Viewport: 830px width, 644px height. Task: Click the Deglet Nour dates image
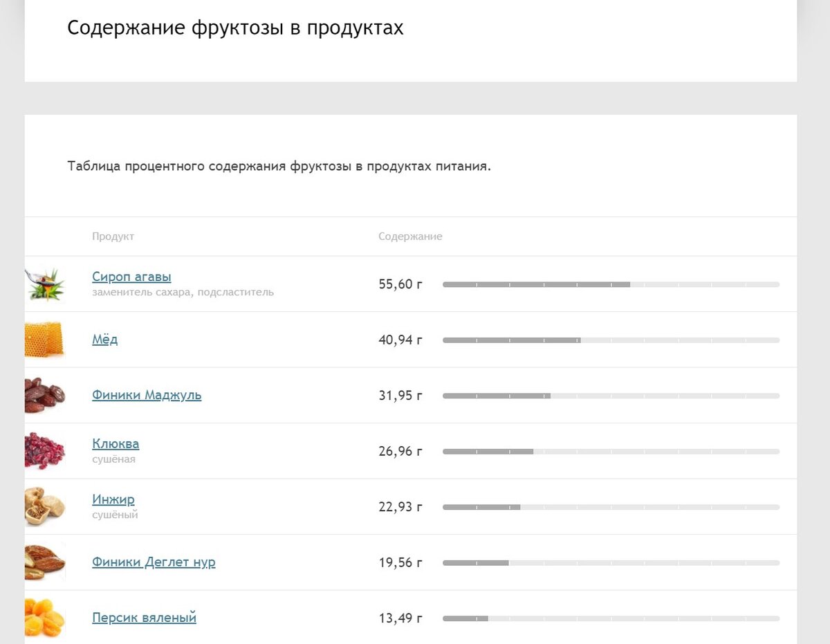click(45, 562)
